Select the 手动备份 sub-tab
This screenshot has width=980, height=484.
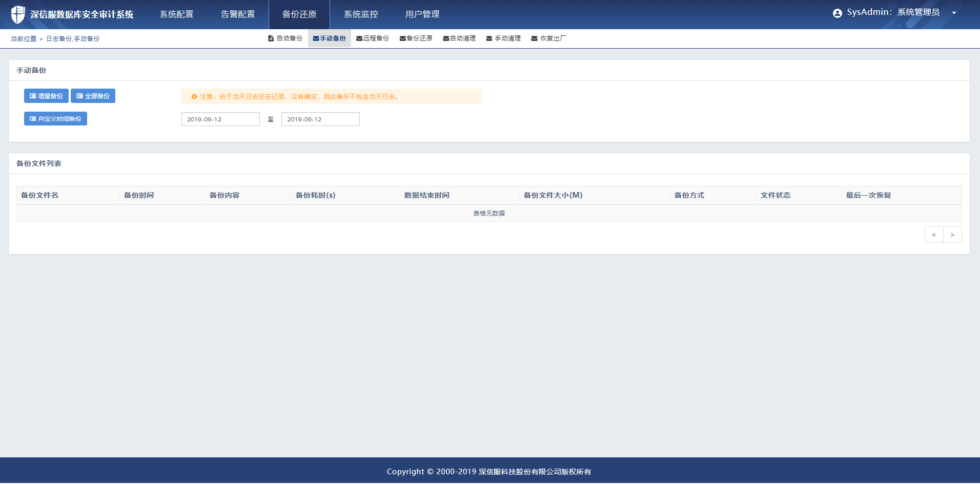(329, 38)
